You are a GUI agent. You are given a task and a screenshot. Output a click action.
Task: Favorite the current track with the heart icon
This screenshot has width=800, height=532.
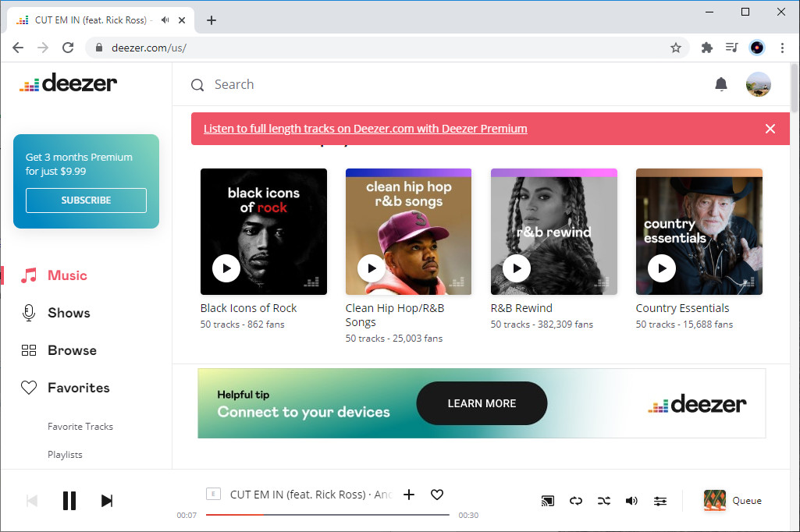[437, 495]
